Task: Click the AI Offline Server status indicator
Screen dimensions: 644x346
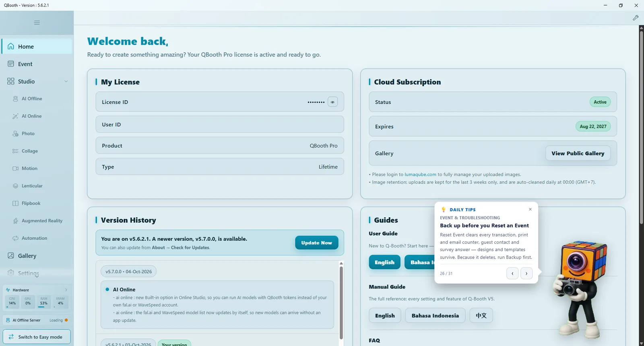Action: 66,320
